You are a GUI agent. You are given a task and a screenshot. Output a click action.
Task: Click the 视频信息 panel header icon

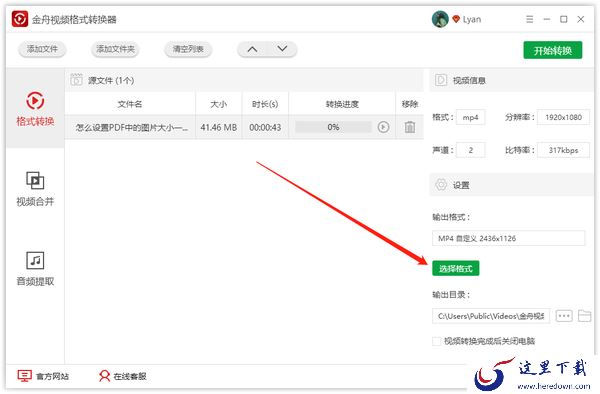tap(441, 80)
